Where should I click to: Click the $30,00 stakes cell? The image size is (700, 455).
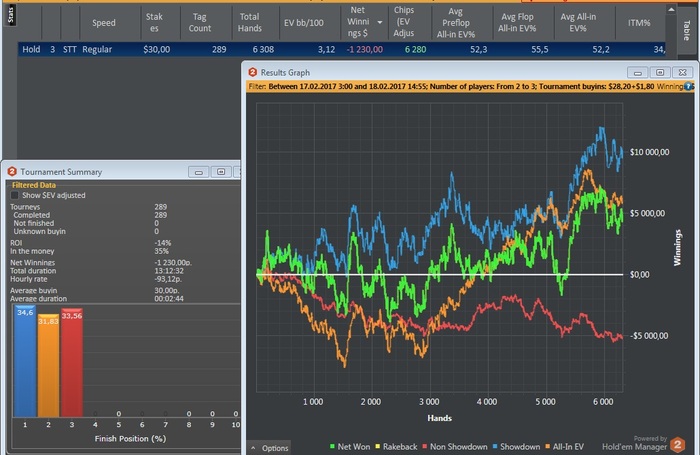pos(157,49)
